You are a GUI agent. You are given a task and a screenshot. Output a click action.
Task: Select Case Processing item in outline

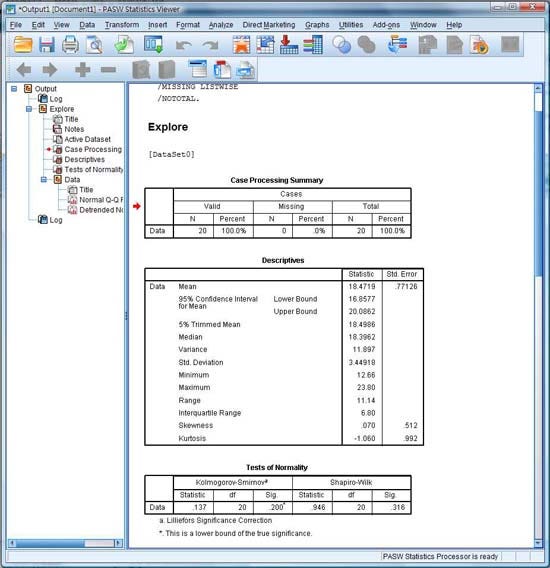(x=93, y=149)
